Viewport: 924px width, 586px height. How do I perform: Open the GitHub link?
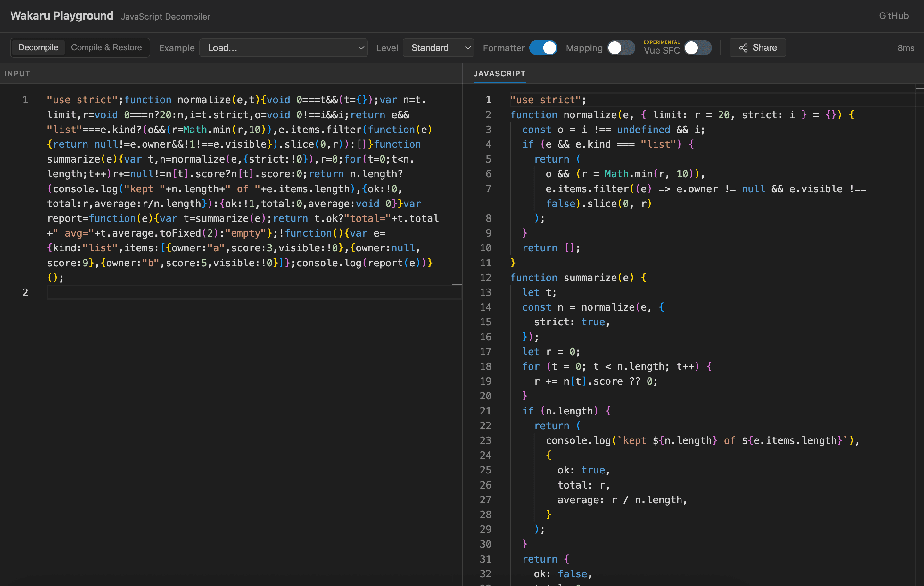pos(894,16)
